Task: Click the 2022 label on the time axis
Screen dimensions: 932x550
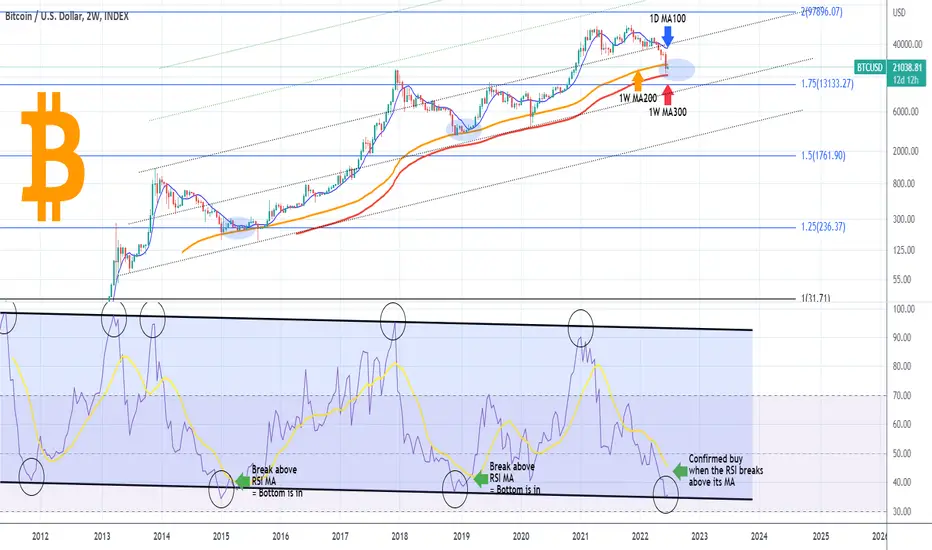Action: 640,536
